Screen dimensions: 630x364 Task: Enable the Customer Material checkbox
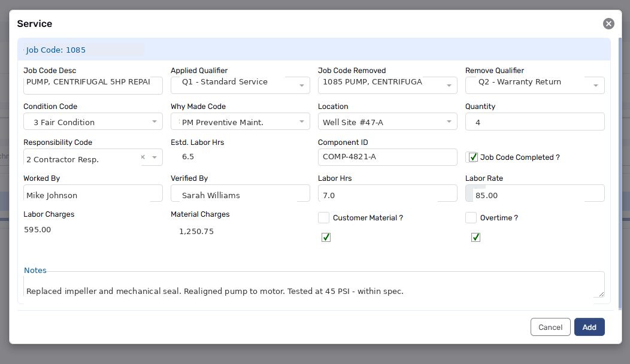323,217
